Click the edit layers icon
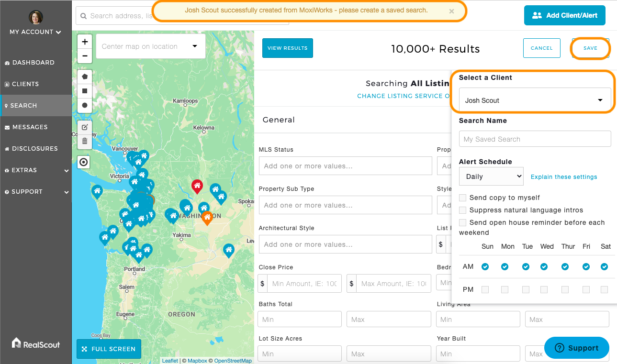Image resolution: width=617 pixels, height=364 pixels. (85, 127)
